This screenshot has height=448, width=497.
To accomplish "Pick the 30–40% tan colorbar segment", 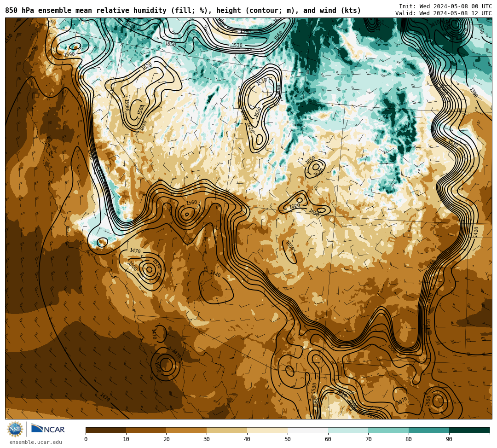I will [227, 430].
